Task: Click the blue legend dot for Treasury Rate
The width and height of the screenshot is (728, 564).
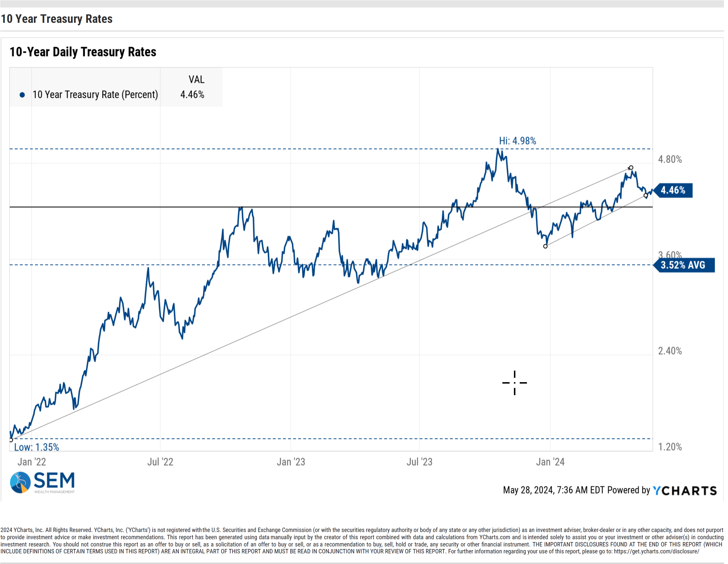Action: [22, 95]
